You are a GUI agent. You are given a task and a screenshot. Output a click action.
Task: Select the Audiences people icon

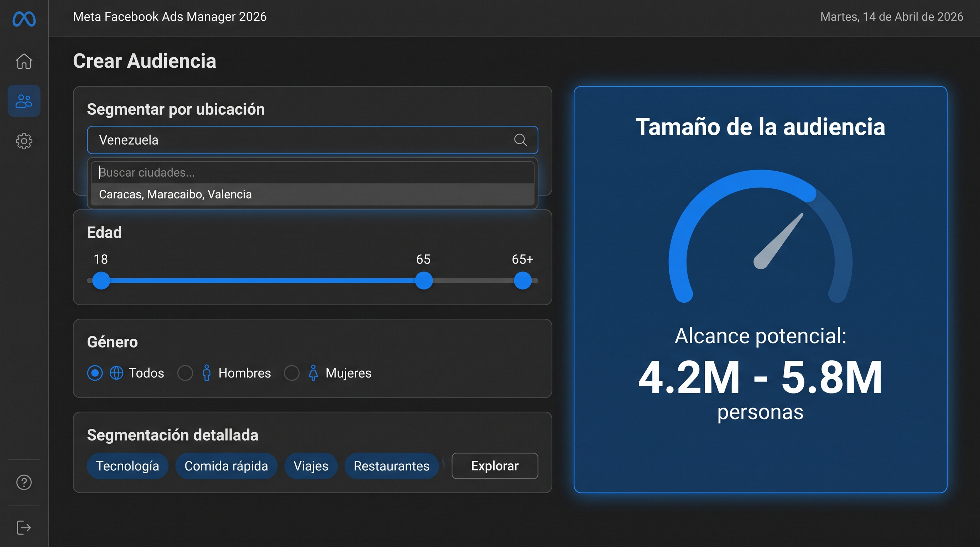point(24,101)
